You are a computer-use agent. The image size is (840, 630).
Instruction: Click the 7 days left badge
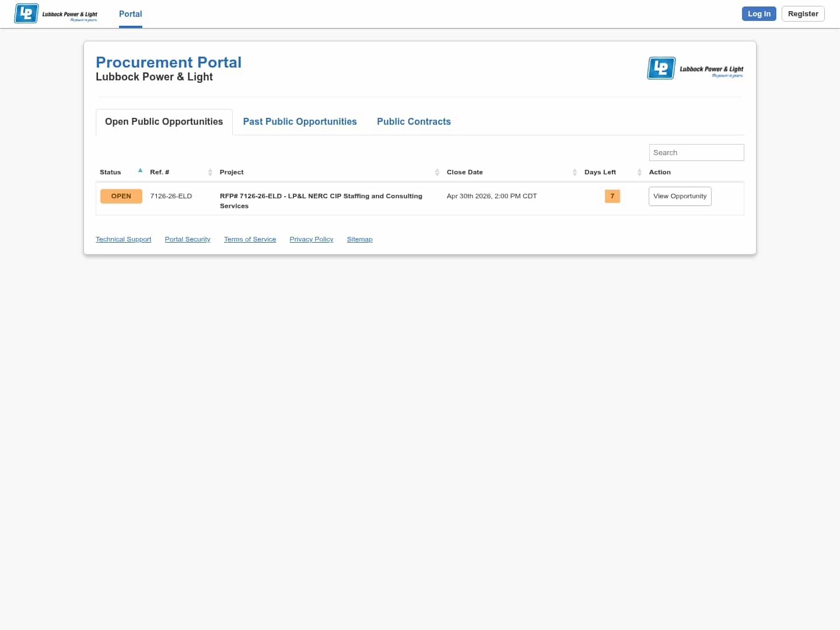pyautogui.click(x=612, y=196)
